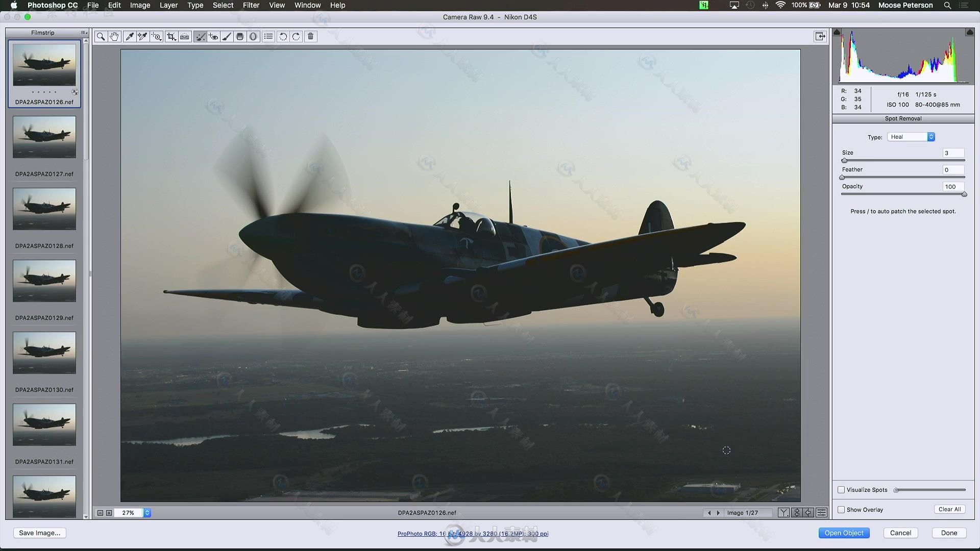Select the Hand tool
980x551 pixels.
click(114, 37)
